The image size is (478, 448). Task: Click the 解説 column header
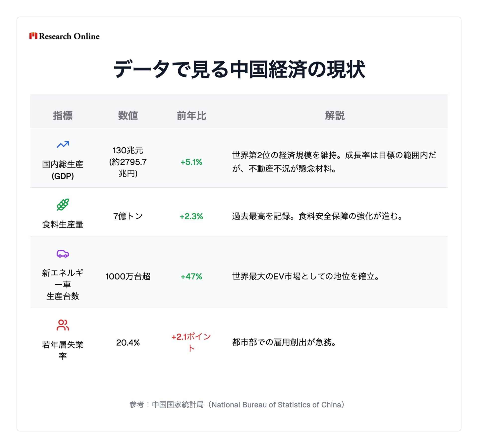tap(335, 116)
